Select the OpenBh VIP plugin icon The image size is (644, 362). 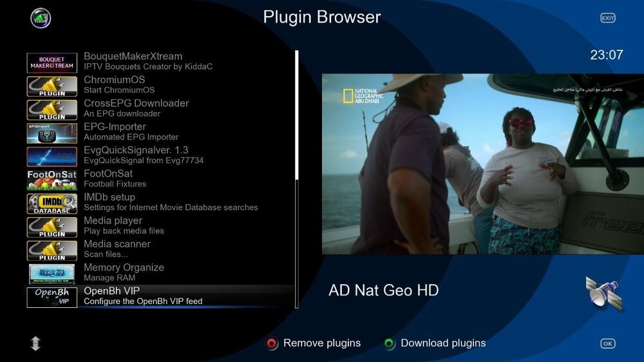tap(52, 297)
